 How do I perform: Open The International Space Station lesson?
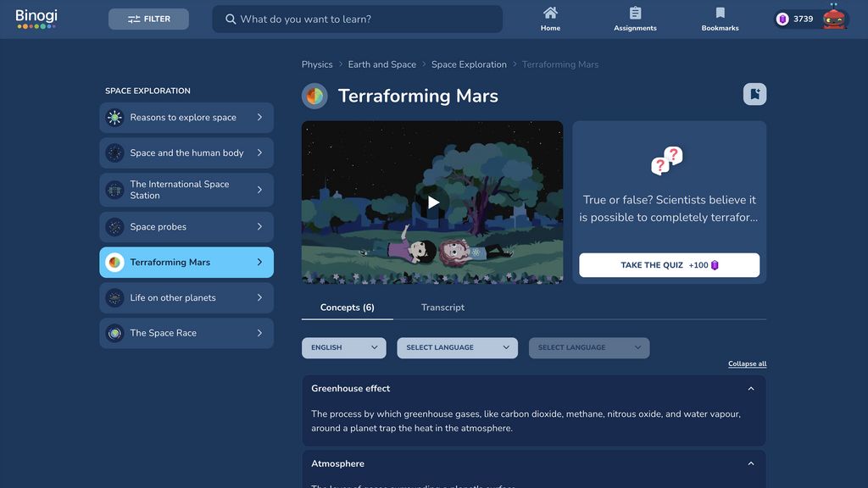(x=186, y=190)
